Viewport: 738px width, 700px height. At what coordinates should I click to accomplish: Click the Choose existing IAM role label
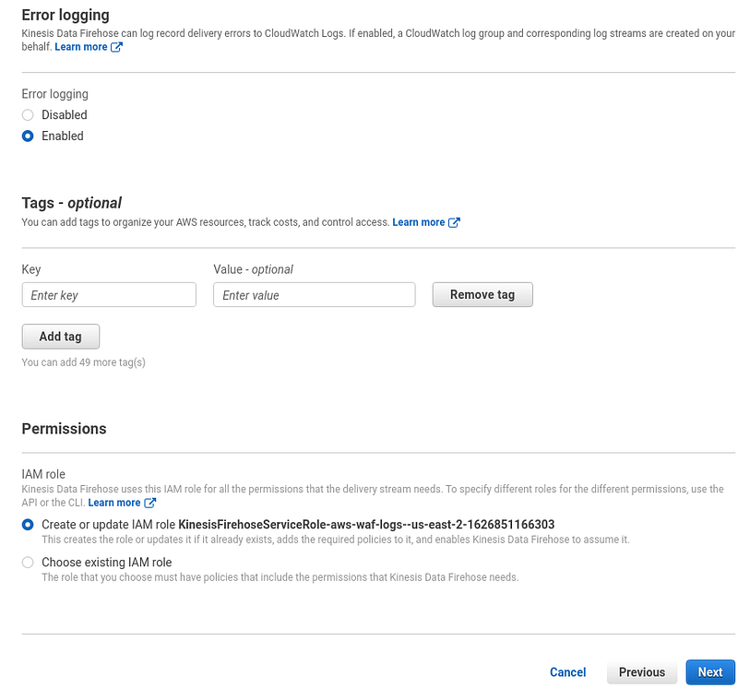106,563
